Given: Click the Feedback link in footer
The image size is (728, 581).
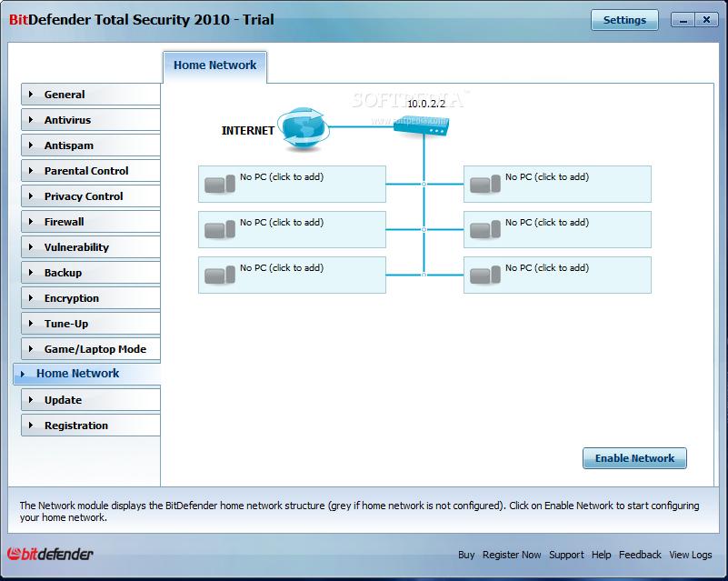Looking at the screenshot, I should pos(640,555).
